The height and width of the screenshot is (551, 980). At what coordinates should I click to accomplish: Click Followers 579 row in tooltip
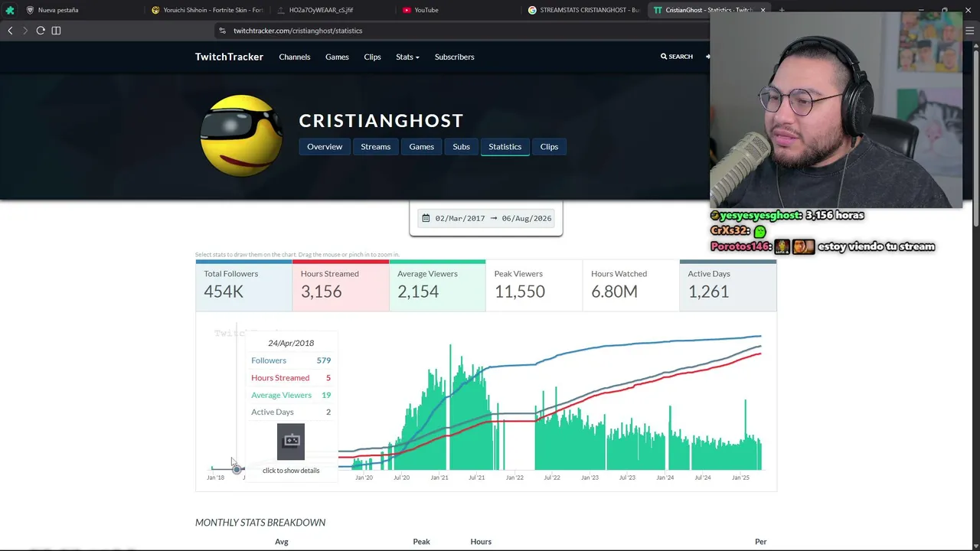[x=291, y=360]
